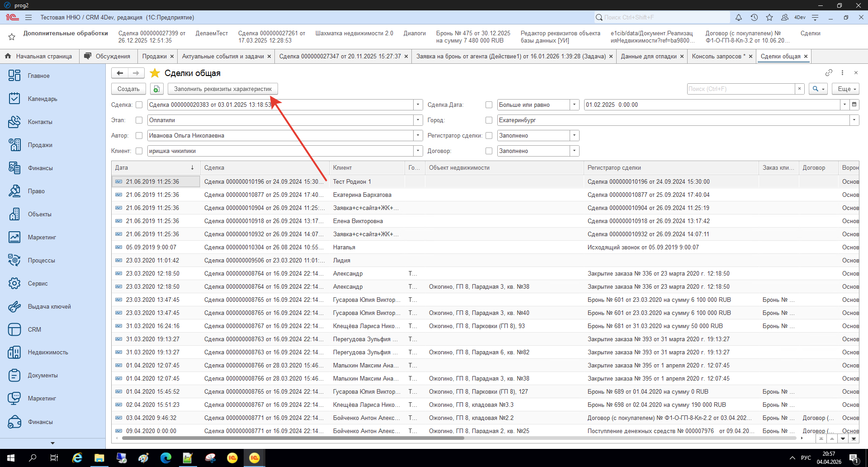
Task: Navigate back with the left arrow
Action: click(120, 73)
